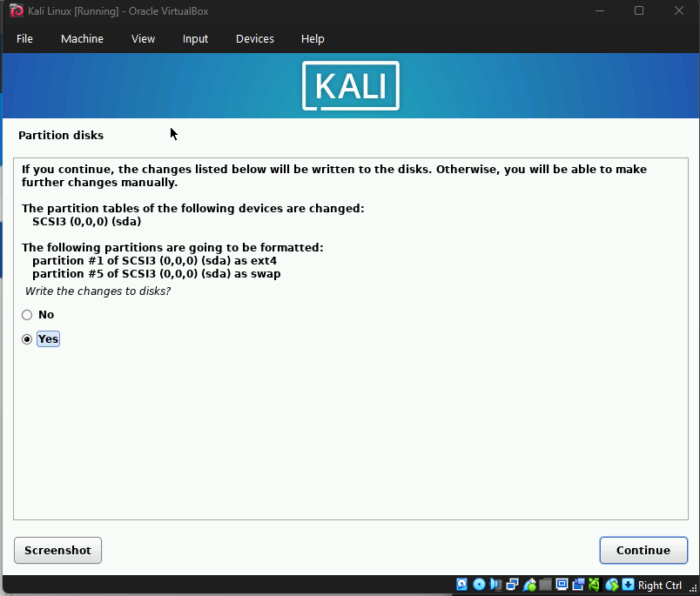Click the keyboard capture arrow icon

[628, 585]
